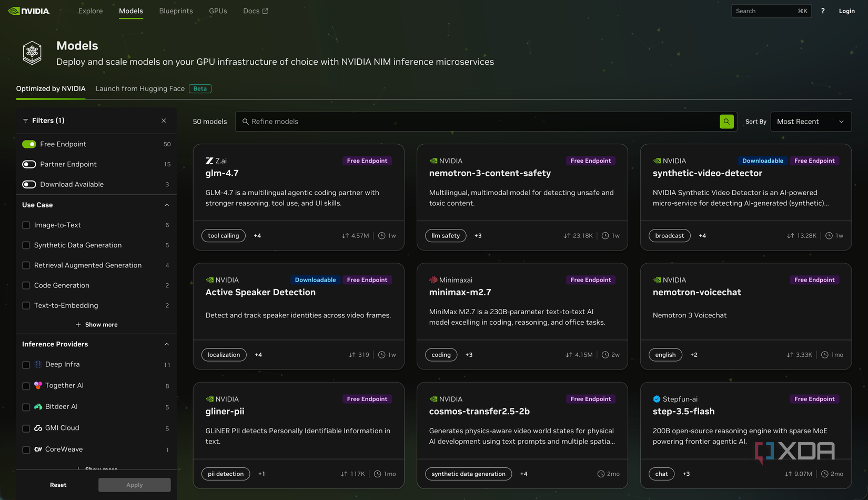Image resolution: width=868 pixels, height=500 pixels.
Task: Collapse the Inference Providers section
Action: [167, 344]
